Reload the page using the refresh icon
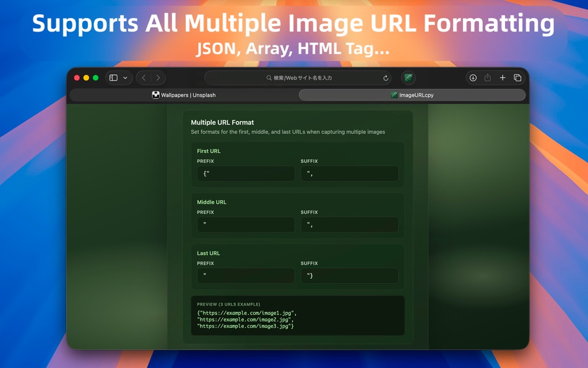Image resolution: width=588 pixels, height=368 pixels. pyautogui.click(x=385, y=77)
